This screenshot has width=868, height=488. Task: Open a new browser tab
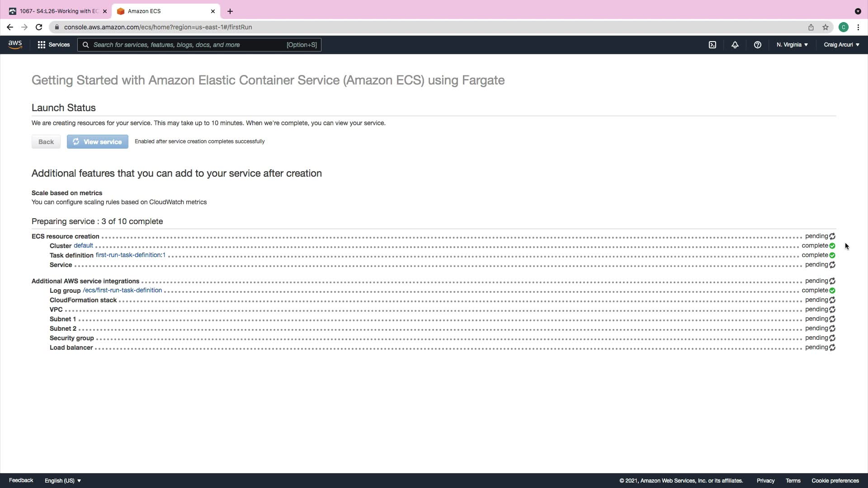click(230, 11)
